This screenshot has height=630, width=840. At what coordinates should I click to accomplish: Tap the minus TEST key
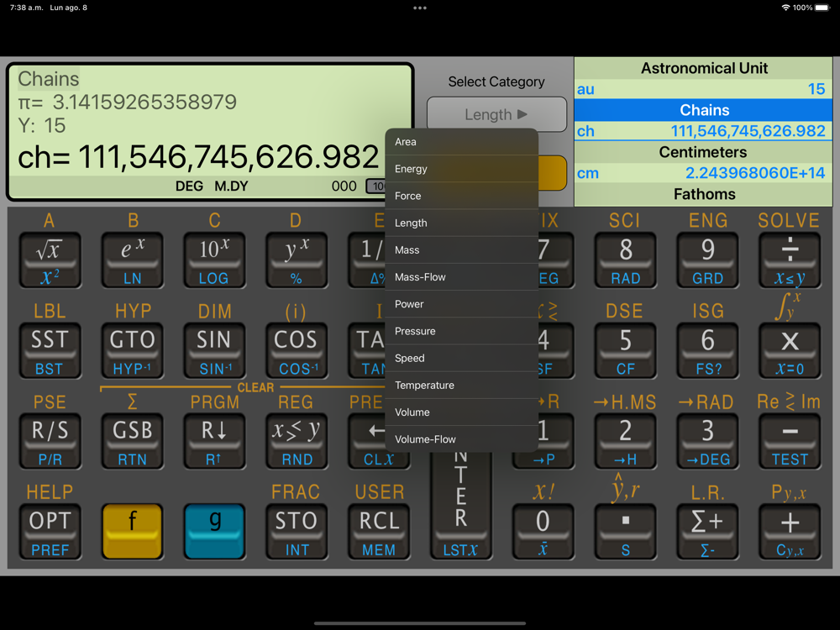(x=790, y=442)
